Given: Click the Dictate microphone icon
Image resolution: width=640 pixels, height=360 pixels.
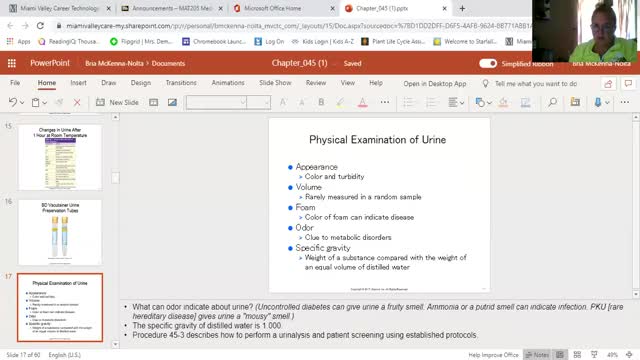Looking at the screenshot, I should [x=598, y=102].
